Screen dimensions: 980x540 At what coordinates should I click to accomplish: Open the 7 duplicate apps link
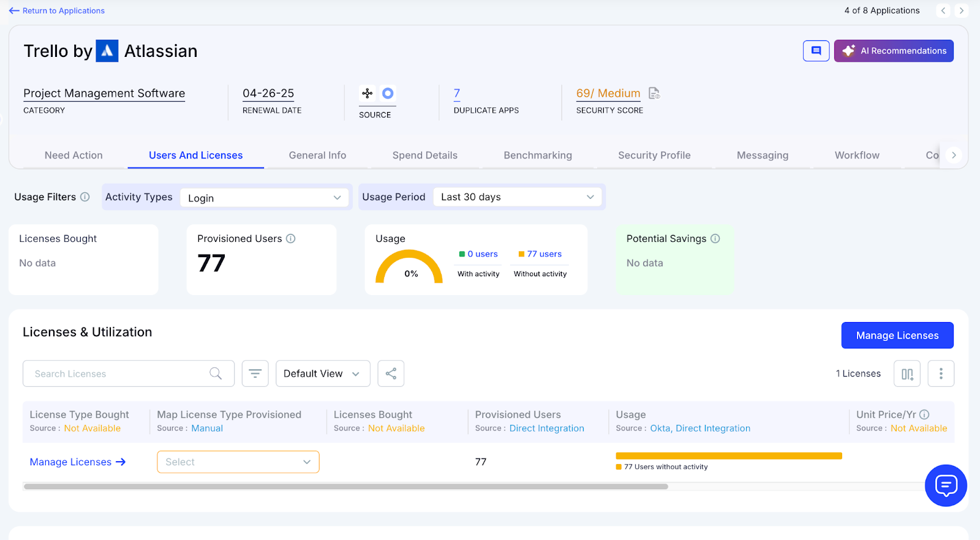[x=457, y=94]
